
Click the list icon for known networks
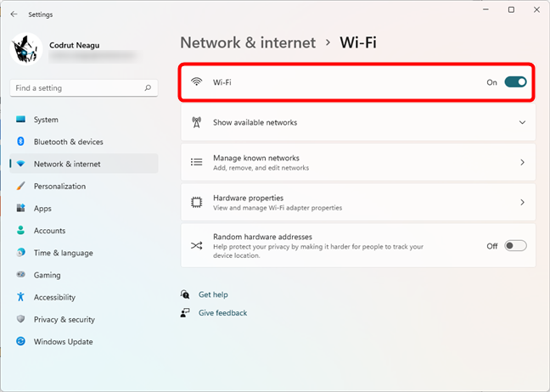pos(196,162)
